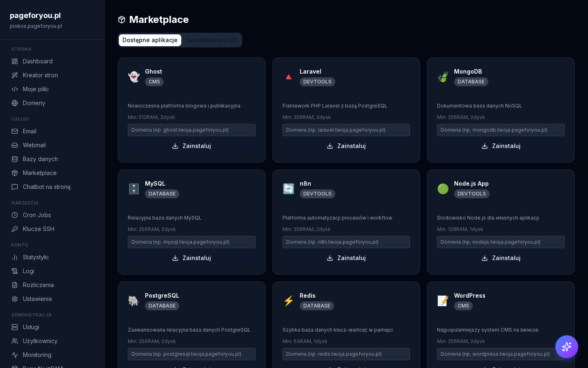Click the Usługi server icon
The image size is (588, 368).
click(x=15, y=327)
